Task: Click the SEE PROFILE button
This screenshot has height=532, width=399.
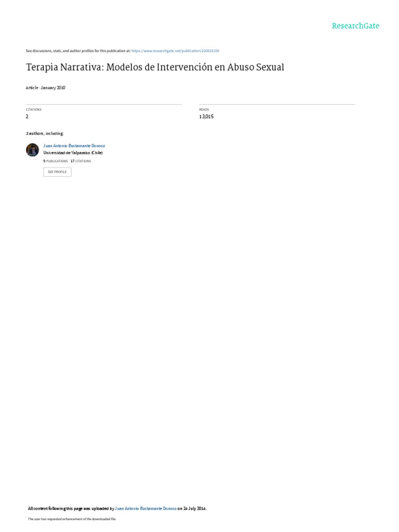Action: point(57,172)
